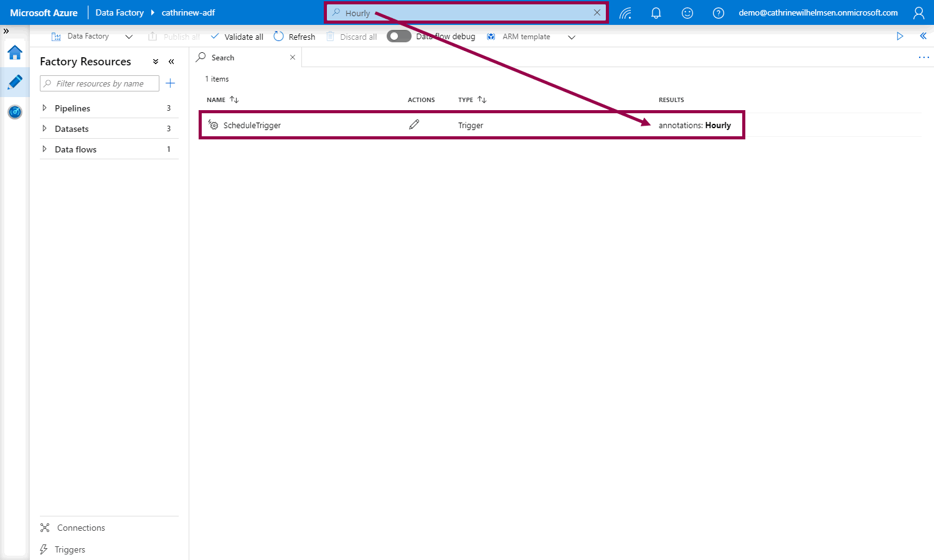Open the help question mark icon
This screenshot has height=560, width=934.
click(718, 13)
